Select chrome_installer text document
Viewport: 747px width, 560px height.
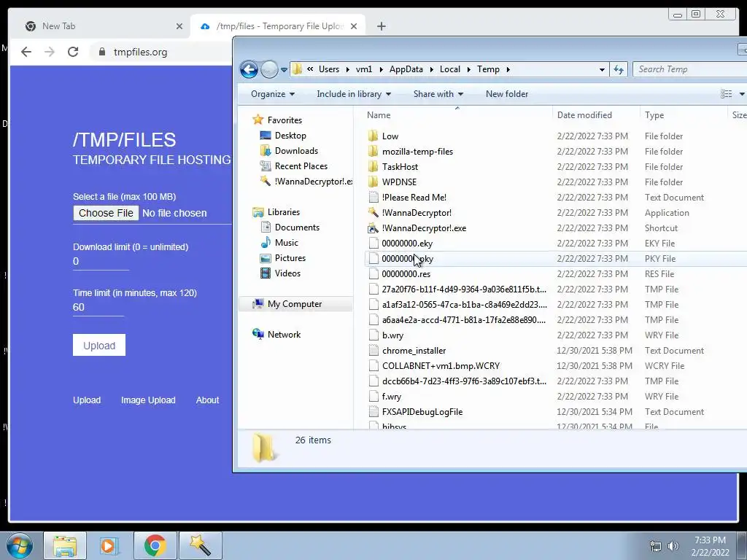click(414, 351)
